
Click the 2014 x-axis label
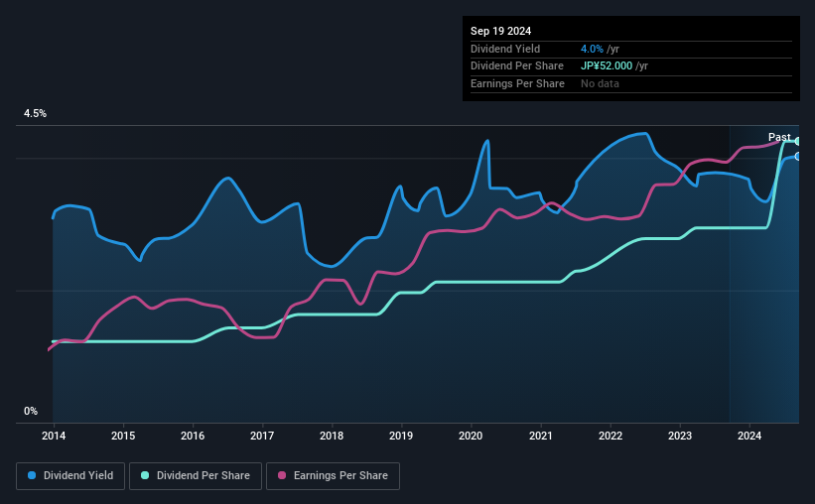click(54, 436)
